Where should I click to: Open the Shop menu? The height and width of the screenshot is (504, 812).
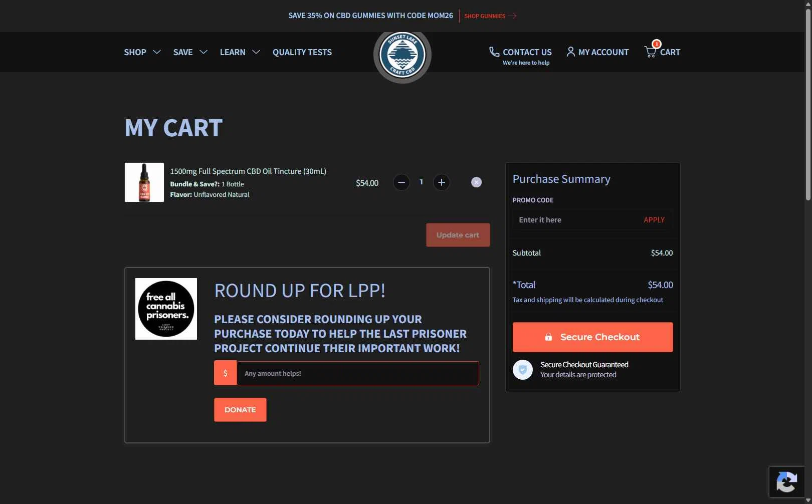tap(135, 52)
